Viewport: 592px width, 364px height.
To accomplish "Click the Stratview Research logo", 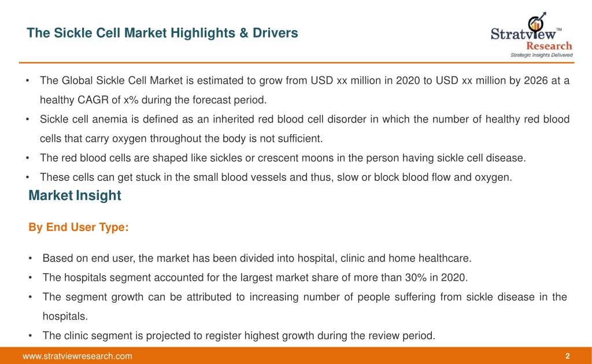I will (532, 35).
